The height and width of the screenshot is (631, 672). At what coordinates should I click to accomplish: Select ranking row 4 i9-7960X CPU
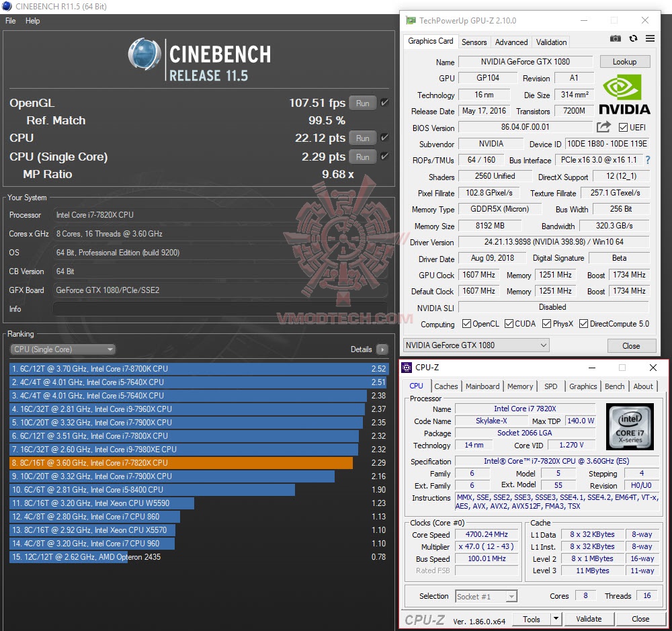click(199, 409)
